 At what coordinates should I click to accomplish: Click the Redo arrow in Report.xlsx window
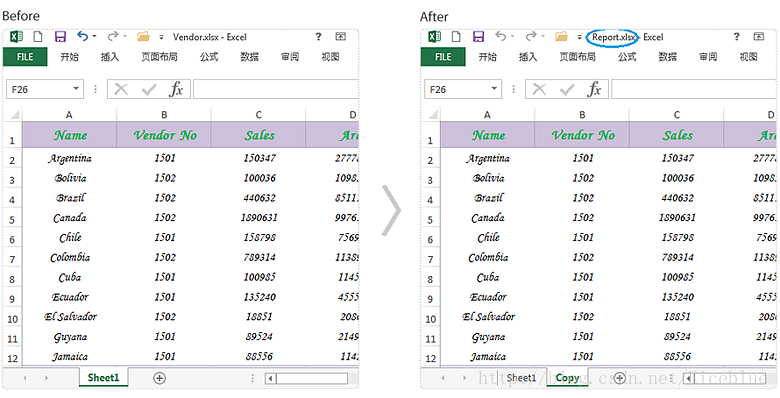(x=531, y=36)
